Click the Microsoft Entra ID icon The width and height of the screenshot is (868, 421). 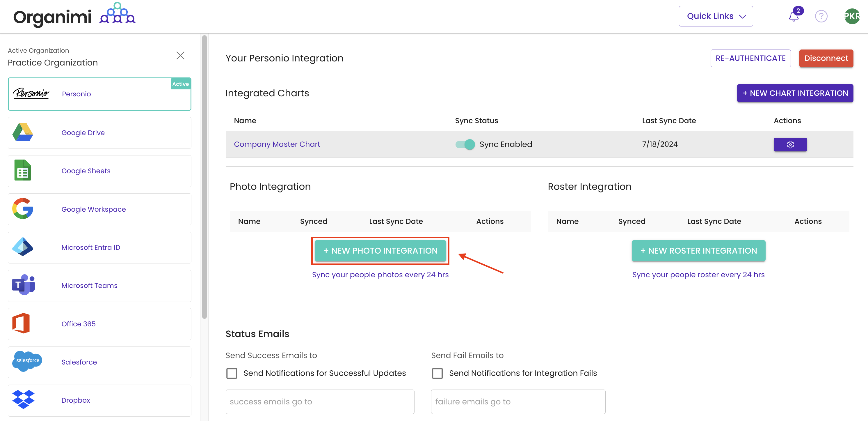pyautogui.click(x=23, y=247)
